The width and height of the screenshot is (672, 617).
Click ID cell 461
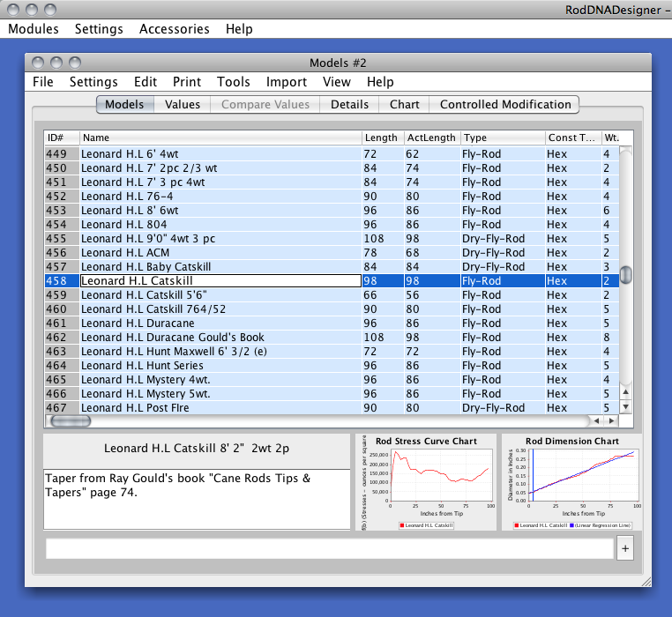(62, 323)
